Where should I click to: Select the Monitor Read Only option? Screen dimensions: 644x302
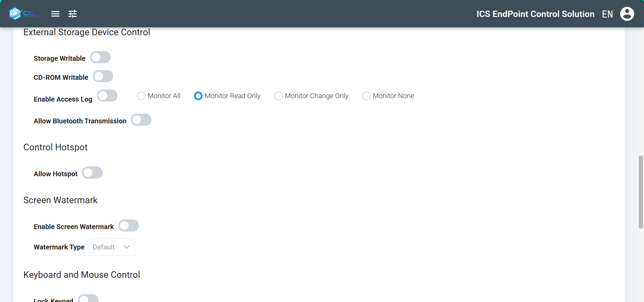tap(198, 96)
